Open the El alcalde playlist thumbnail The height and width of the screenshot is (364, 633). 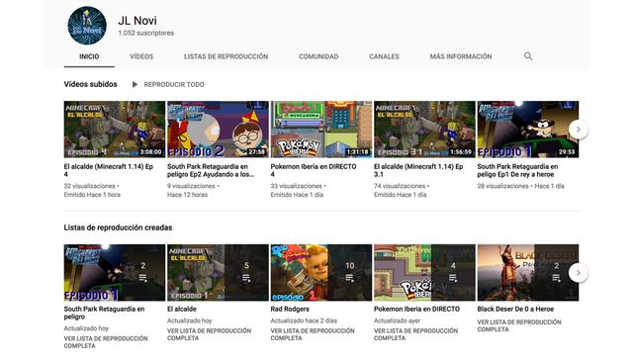[218, 272]
